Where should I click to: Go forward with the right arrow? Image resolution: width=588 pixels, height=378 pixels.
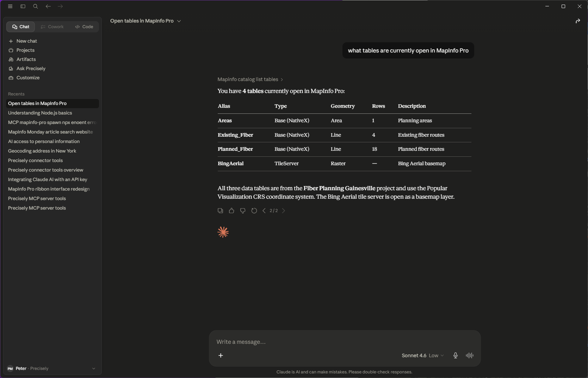60,6
